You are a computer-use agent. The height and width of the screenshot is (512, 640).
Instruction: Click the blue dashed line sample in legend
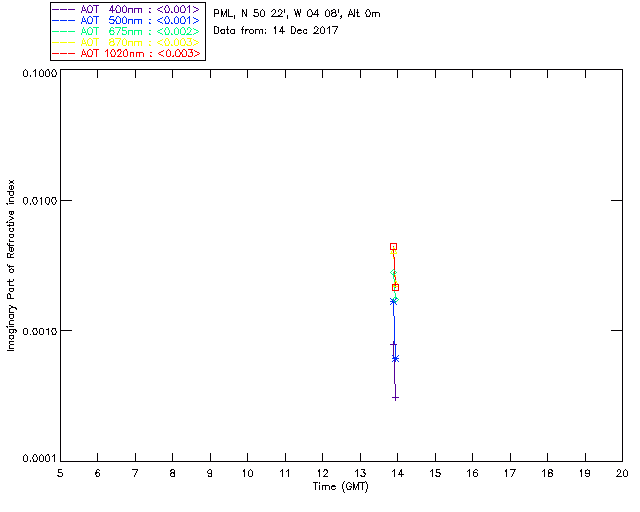[64, 20]
